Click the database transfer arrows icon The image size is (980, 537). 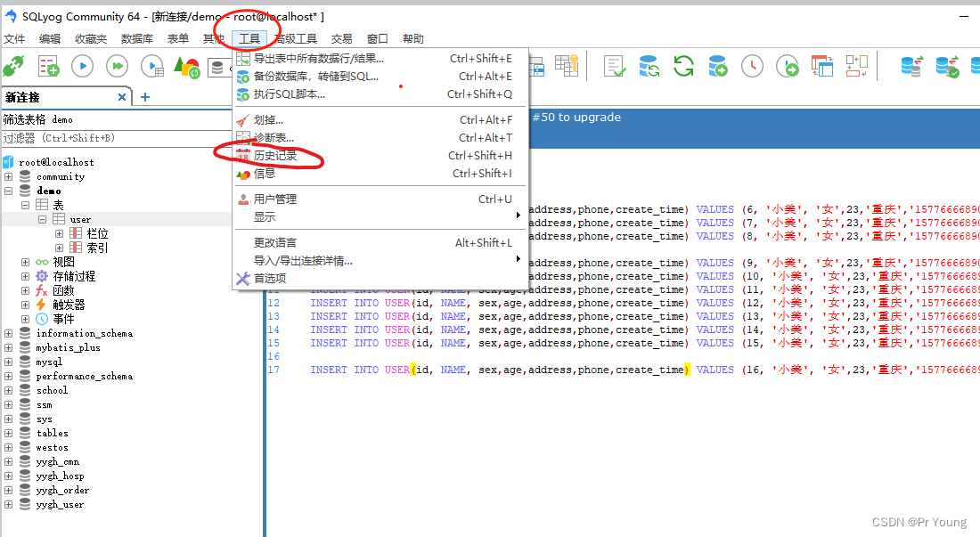[x=912, y=66]
